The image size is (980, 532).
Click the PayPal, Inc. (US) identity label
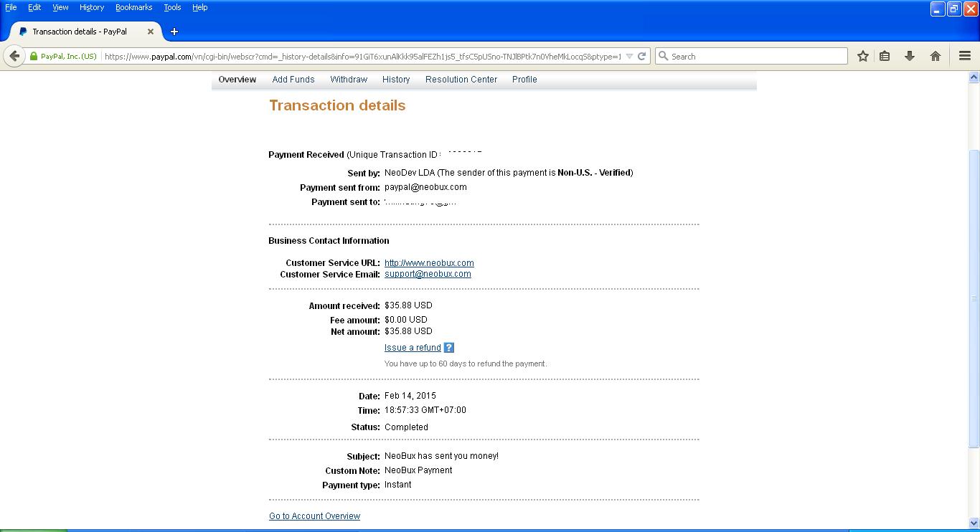point(69,56)
